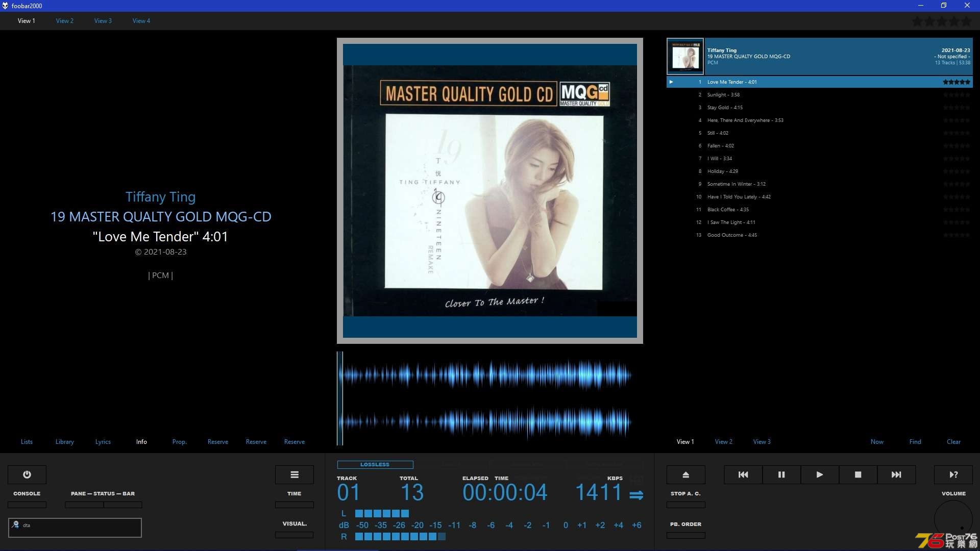
Task: Switch to View 3 tab at the top
Action: [x=103, y=21]
